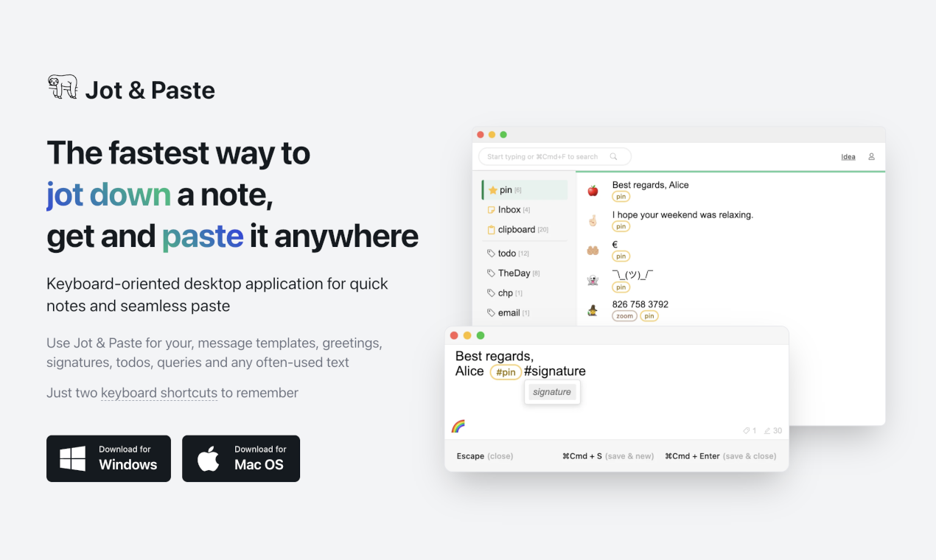Click the #pin tag in the editor
The width and height of the screenshot is (936, 560).
(506, 372)
